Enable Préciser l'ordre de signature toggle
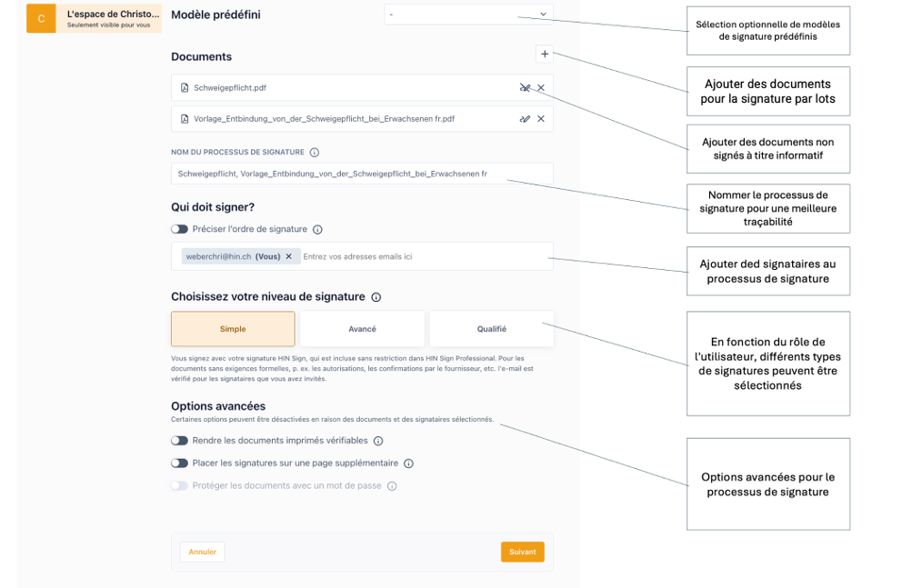The height and width of the screenshot is (588, 912). 179,230
